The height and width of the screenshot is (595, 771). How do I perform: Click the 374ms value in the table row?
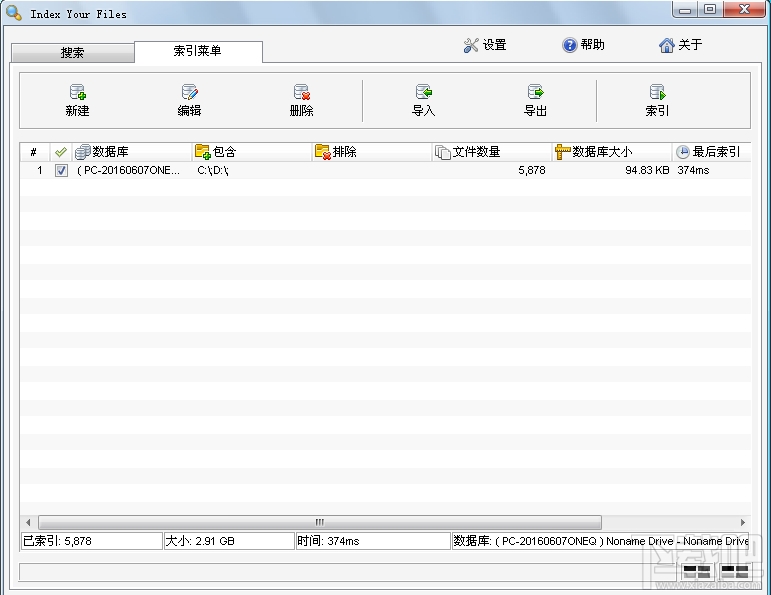pos(693,170)
